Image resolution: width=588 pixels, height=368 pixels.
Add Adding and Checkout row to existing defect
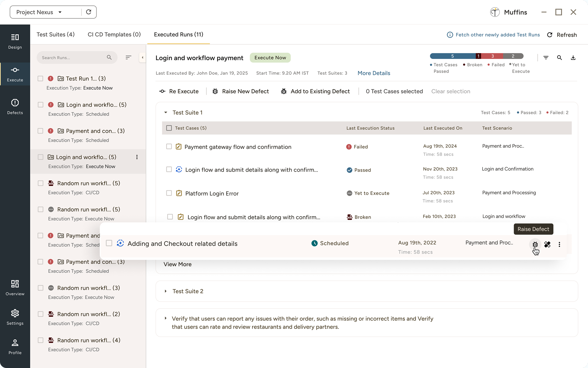click(547, 244)
